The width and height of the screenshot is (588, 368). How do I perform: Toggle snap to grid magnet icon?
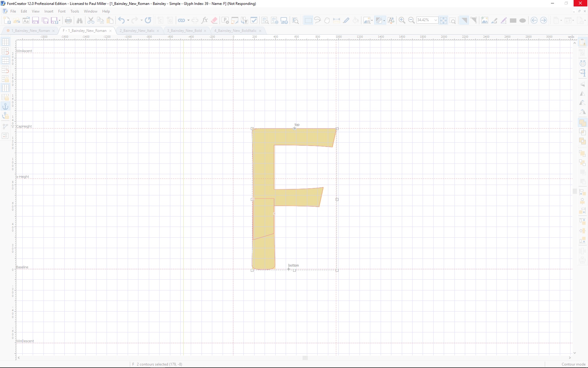[x=5, y=51]
